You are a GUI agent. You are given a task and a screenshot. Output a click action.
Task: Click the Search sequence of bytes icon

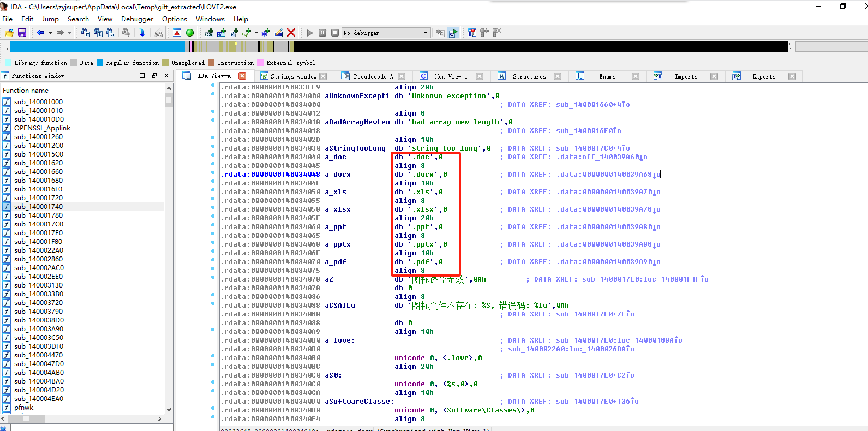pos(111,33)
